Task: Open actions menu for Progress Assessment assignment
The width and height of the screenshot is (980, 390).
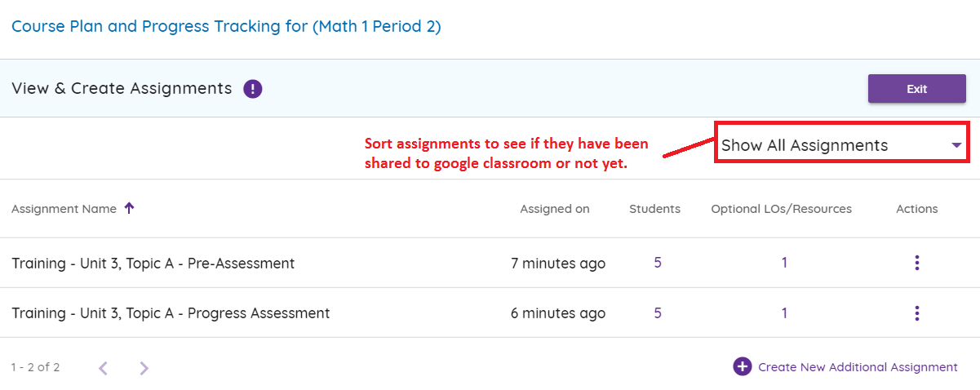Action: [x=917, y=312]
